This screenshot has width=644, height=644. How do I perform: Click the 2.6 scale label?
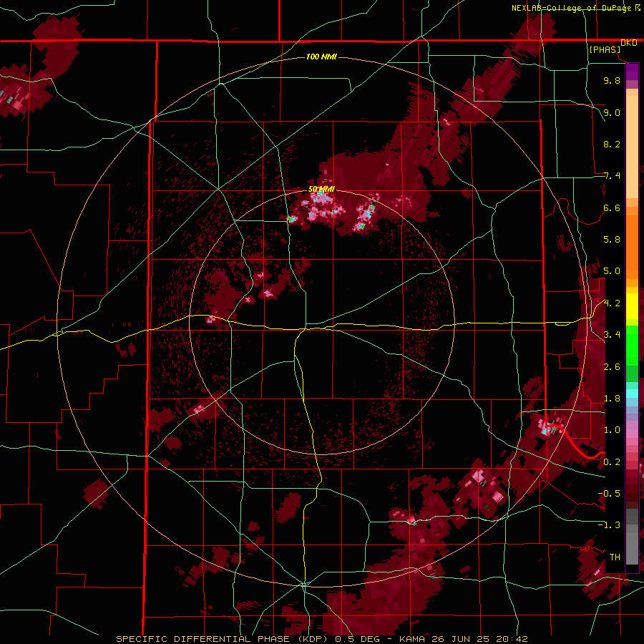tap(612, 367)
